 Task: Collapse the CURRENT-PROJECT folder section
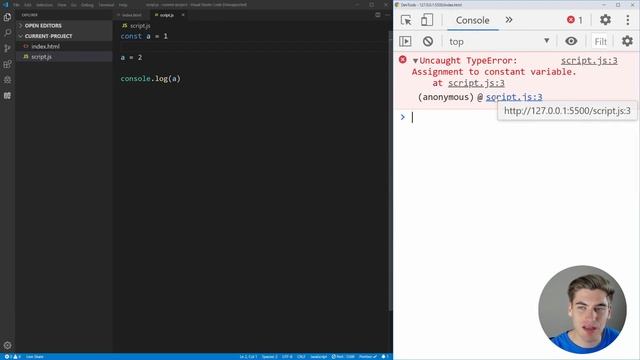(64, 36)
